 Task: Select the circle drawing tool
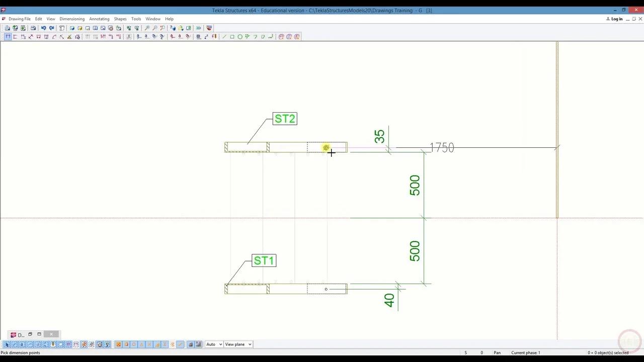(240, 36)
